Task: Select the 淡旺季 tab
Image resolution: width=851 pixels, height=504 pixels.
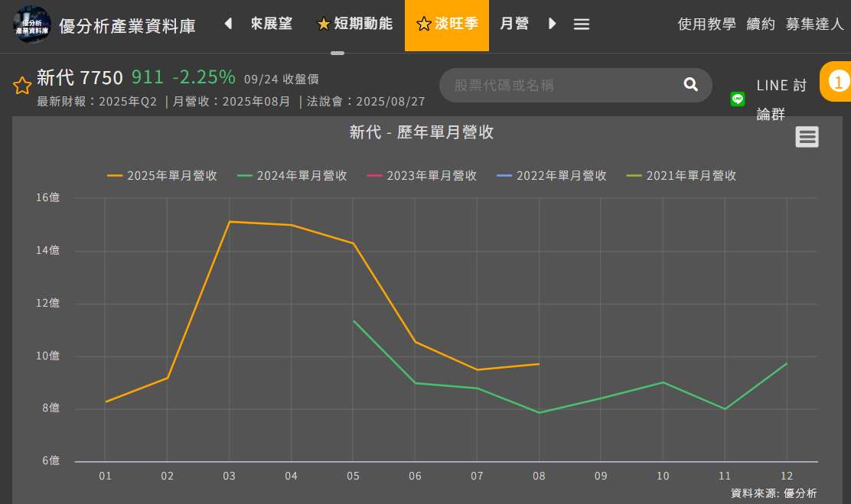Action: (447, 24)
